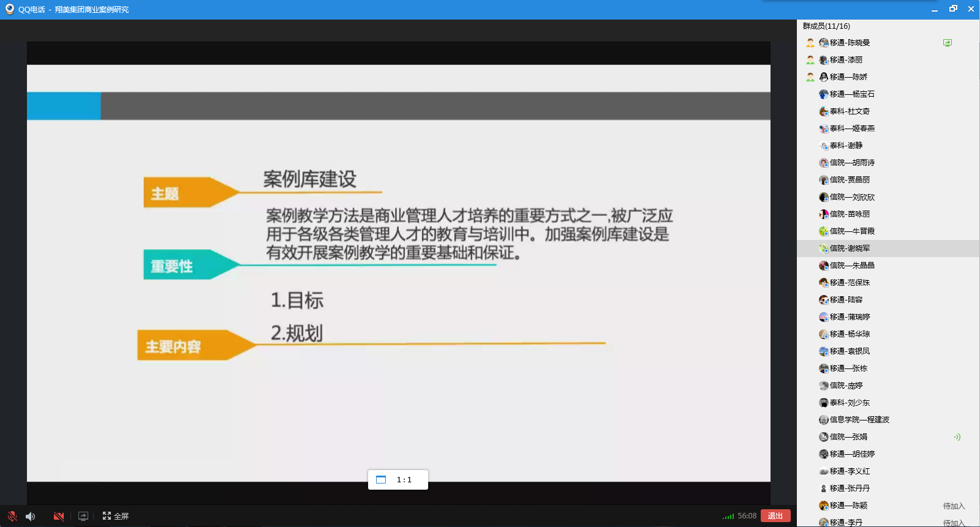Click the admin badge icon before 移通-漆丽

point(810,60)
